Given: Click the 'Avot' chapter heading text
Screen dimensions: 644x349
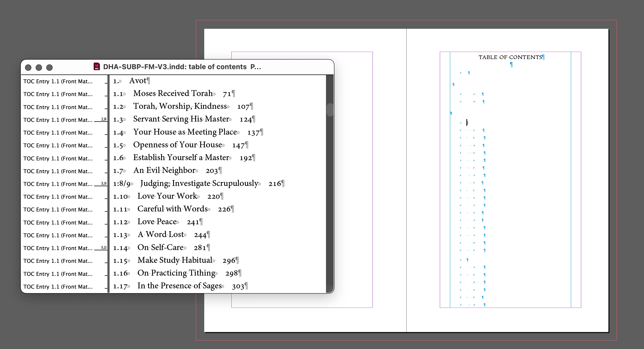Looking at the screenshot, I should 138,81.
